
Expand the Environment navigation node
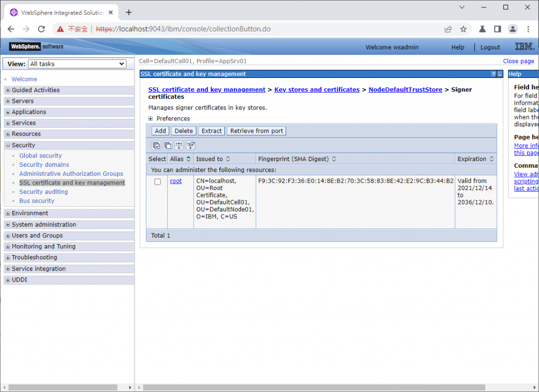click(8, 213)
